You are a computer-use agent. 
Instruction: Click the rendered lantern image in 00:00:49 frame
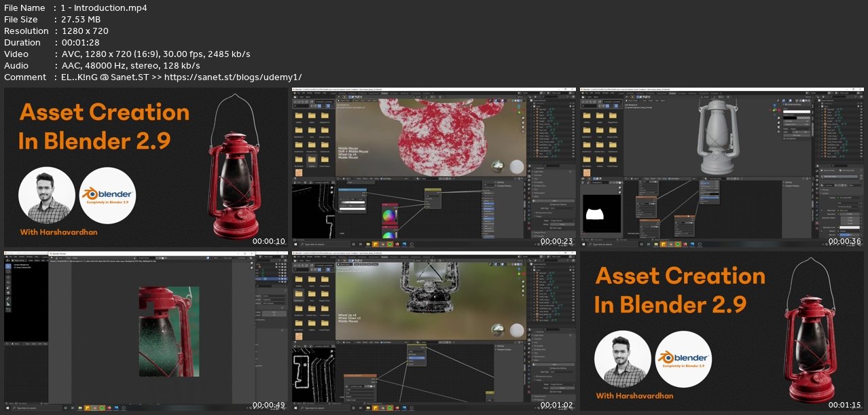click(x=169, y=331)
